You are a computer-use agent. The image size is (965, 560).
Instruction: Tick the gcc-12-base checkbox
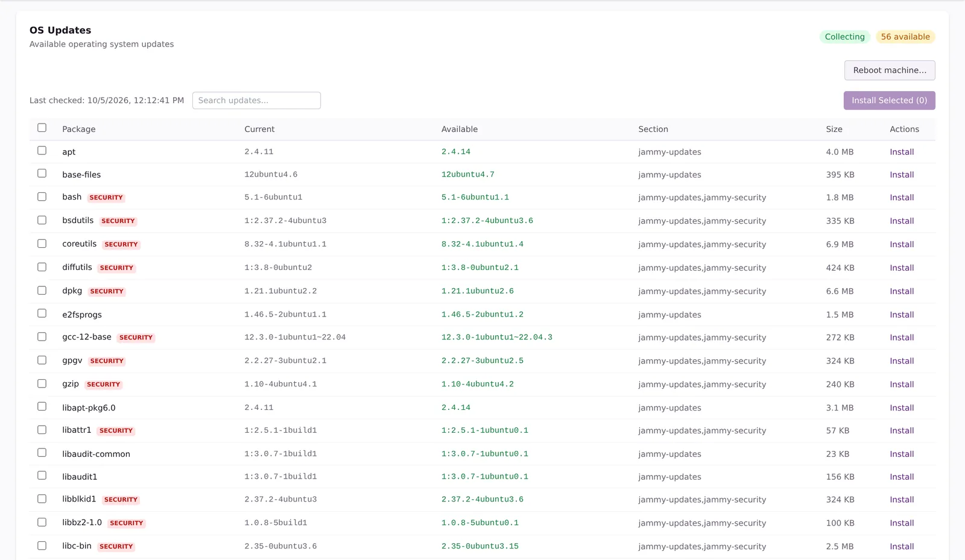pos(42,337)
